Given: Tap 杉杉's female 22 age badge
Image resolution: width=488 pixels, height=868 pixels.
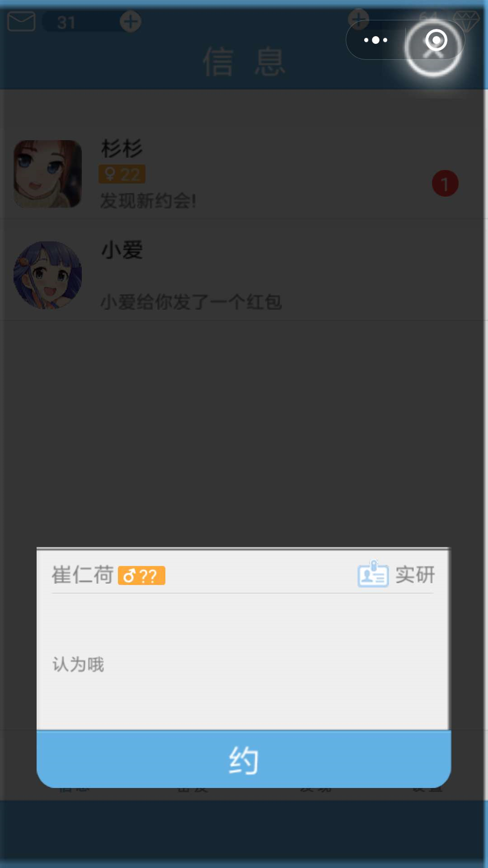Looking at the screenshot, I should [x=122, y=174].
